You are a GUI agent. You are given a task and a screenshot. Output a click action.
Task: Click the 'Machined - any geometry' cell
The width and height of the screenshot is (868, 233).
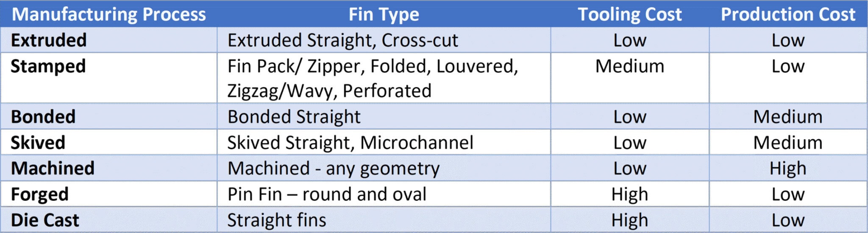pyautogui.click(x=334, y=168)
